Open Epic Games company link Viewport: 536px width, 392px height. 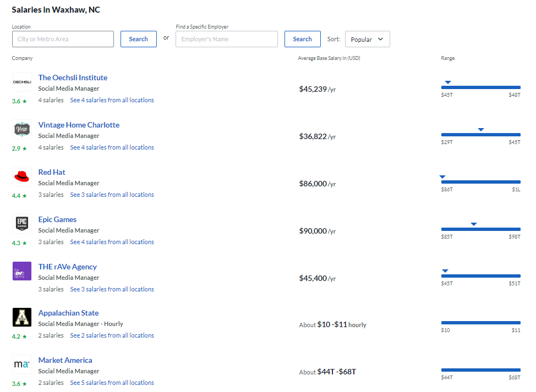point(57,219)
